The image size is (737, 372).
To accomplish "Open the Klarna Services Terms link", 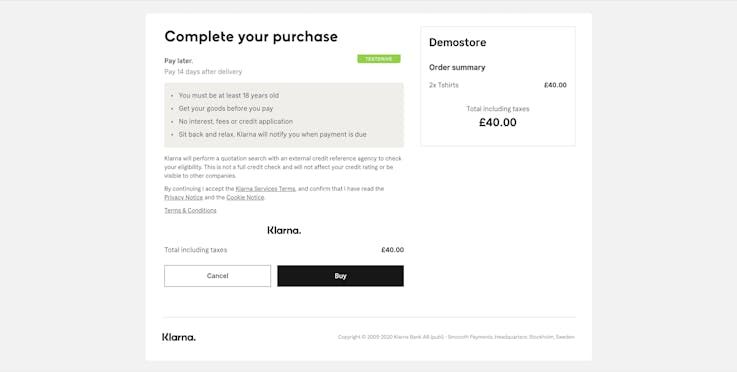I will pyautogui.click(x=266, y=189).
